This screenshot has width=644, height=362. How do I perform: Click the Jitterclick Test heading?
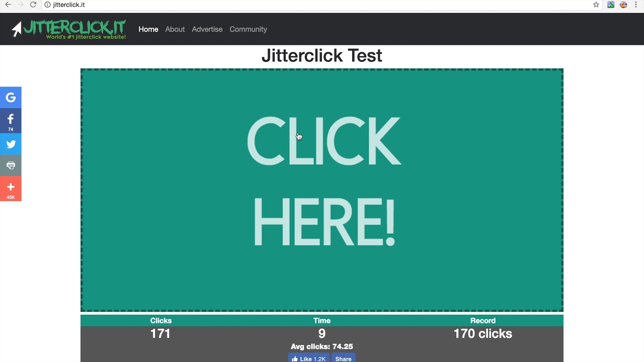click(x=322, y=55)
